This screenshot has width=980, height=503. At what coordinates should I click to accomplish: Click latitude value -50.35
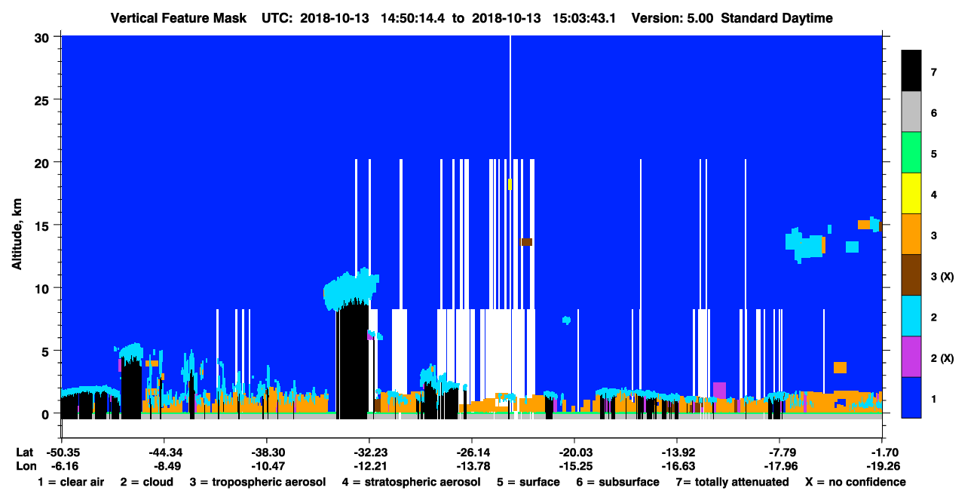pyautogui.click(x=61, y=452)
